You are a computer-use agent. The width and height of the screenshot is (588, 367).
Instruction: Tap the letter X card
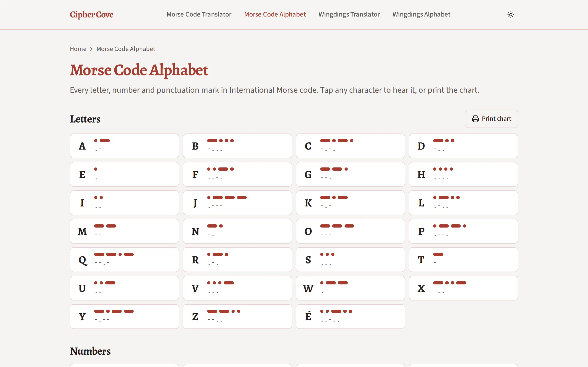tap(463, 288)
